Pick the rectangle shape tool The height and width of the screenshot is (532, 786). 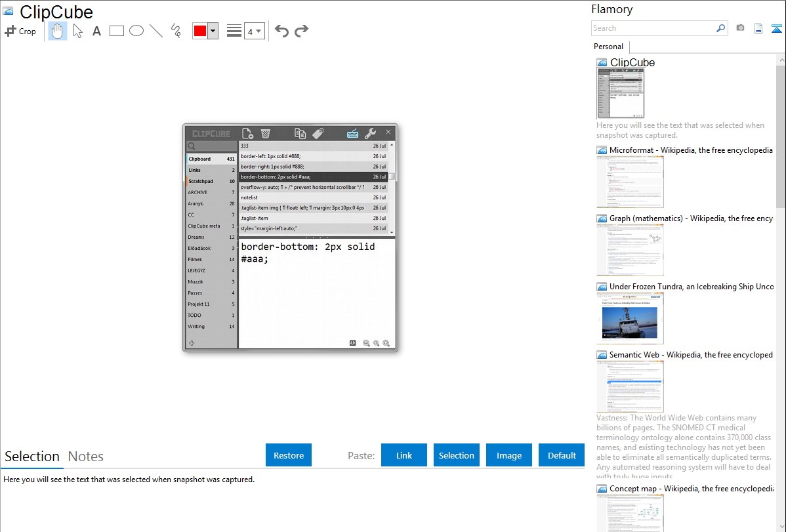tap(117, 31)
